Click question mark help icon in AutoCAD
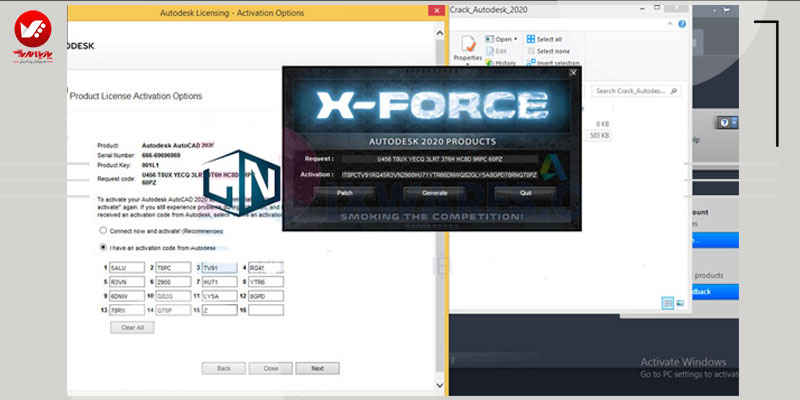 (x=723, y=122)
